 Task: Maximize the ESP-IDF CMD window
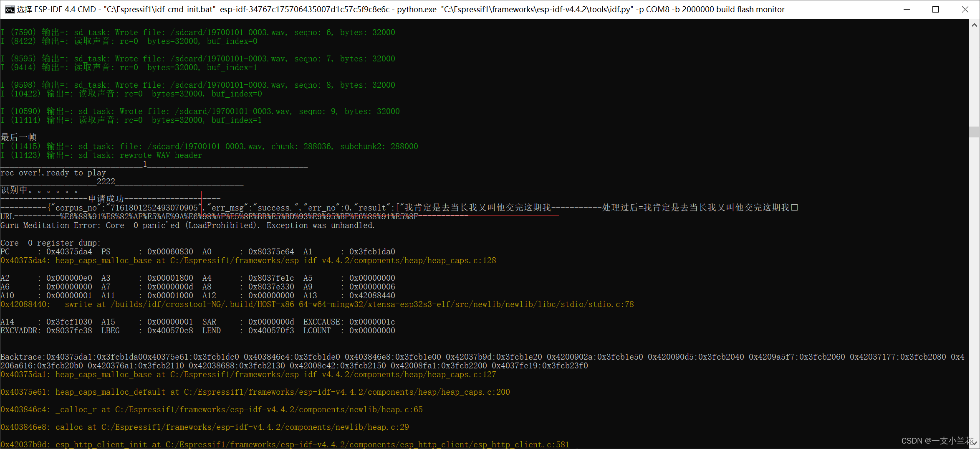click(x=935, y=9)
